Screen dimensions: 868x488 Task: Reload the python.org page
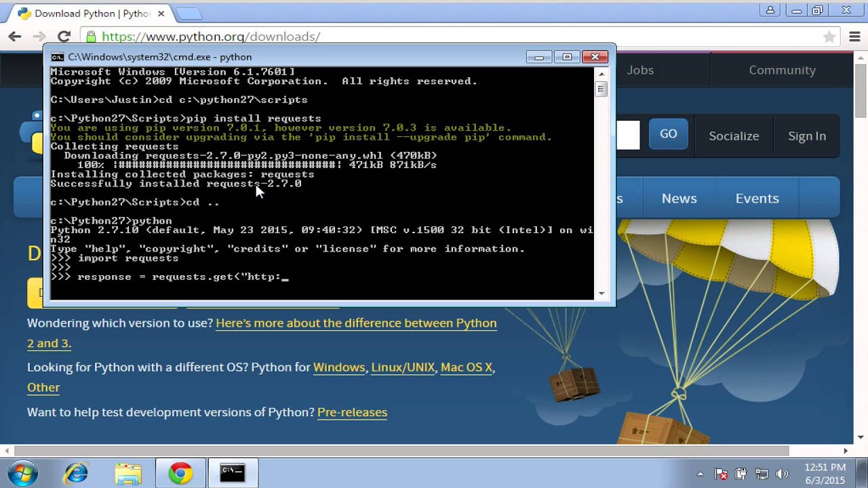pyautogui.click(x=64, y=37)
